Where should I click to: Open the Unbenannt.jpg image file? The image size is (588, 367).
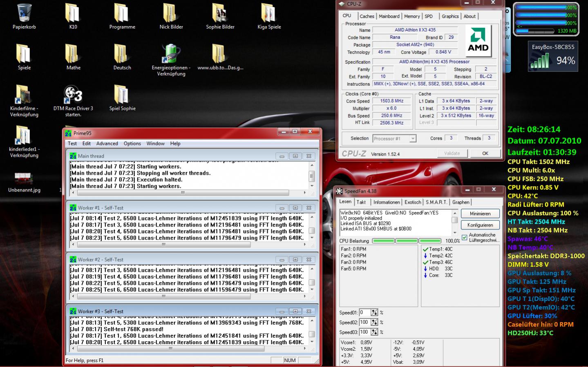point(24,178)
